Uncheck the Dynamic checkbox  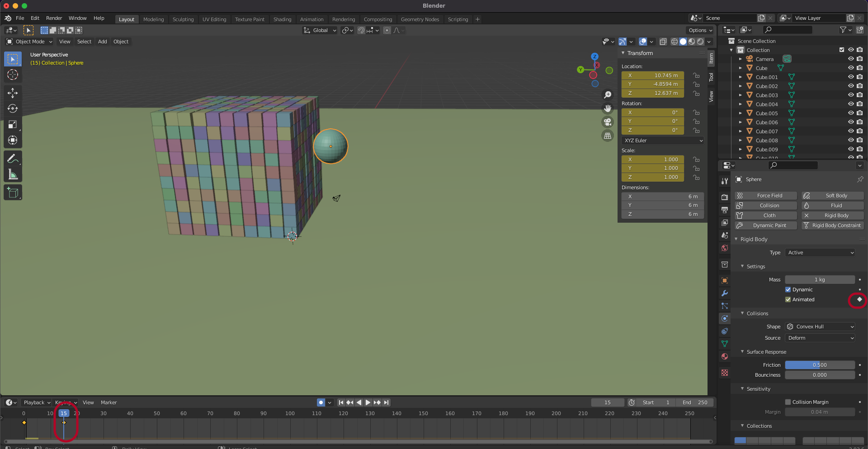tap(788, 290)
